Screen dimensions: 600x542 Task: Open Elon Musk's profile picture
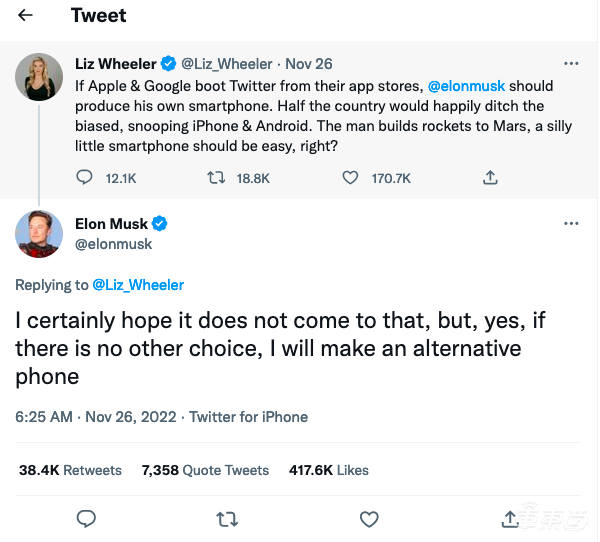40,234
